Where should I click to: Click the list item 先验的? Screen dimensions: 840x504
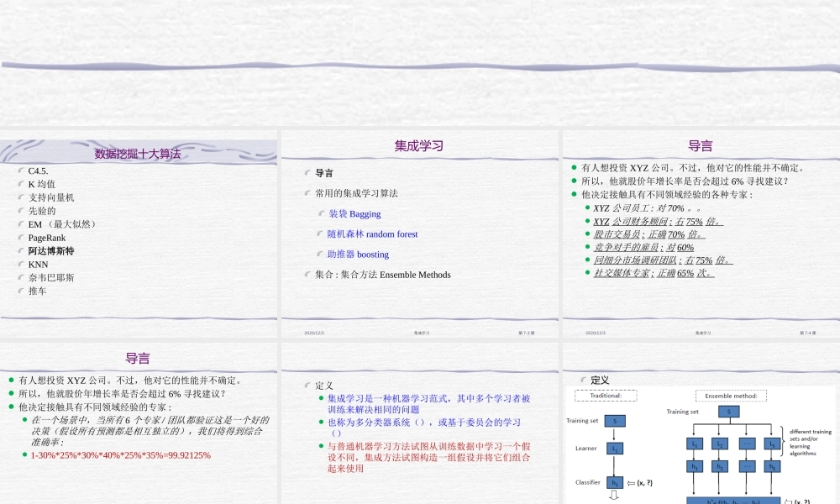[x=42, y=211]
